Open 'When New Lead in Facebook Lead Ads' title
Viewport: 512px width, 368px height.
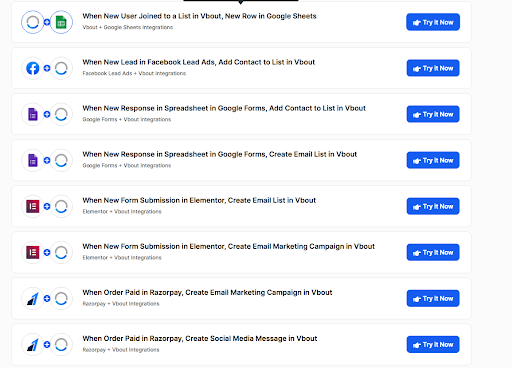point(199,62)
